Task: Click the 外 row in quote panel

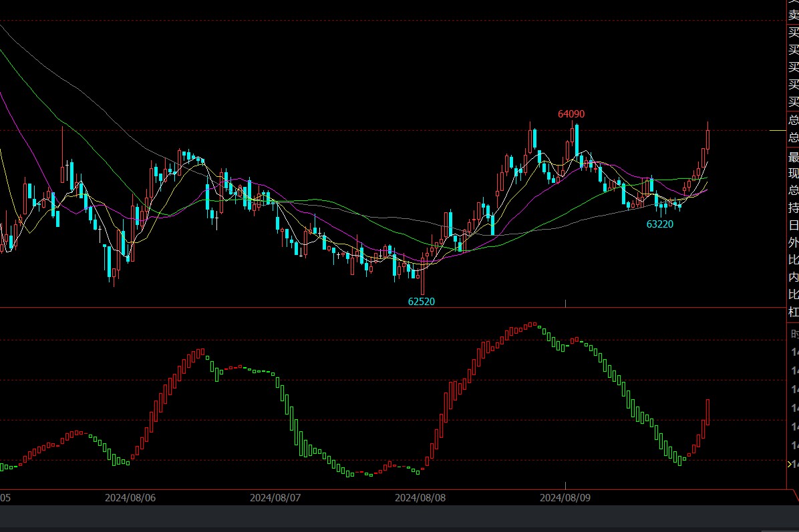Action: coord(794,242)
